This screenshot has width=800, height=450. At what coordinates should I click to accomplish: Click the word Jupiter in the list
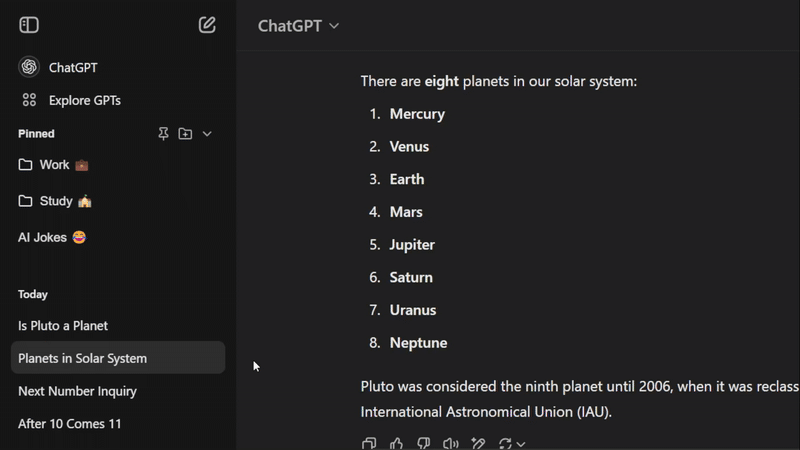click(412, 245)
